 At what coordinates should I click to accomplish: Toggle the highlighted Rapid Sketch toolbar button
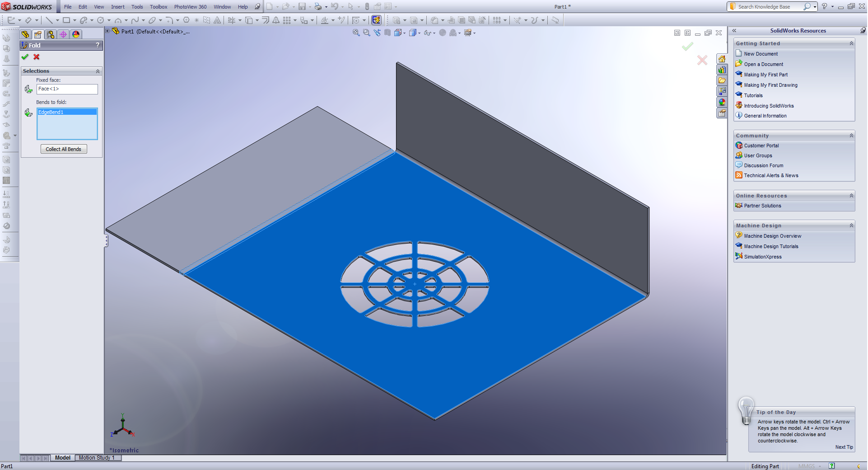coord(376,20)
